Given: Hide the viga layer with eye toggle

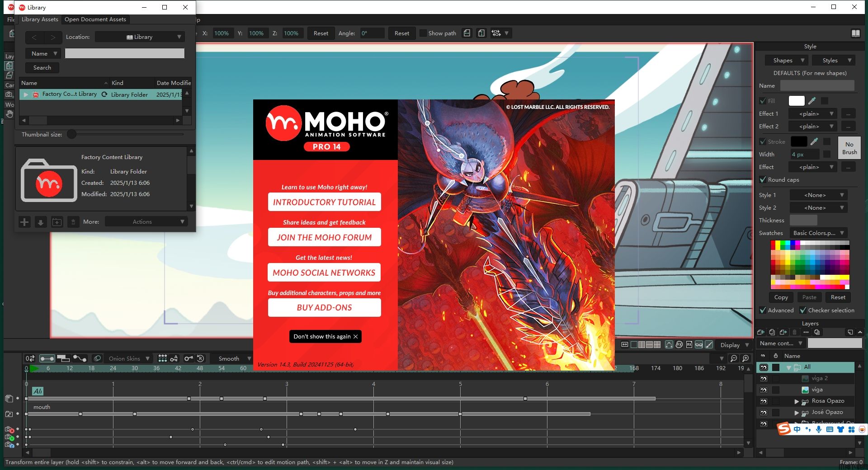Looking at the screenshot, I should pyautogui.click(x=764, y=390).
